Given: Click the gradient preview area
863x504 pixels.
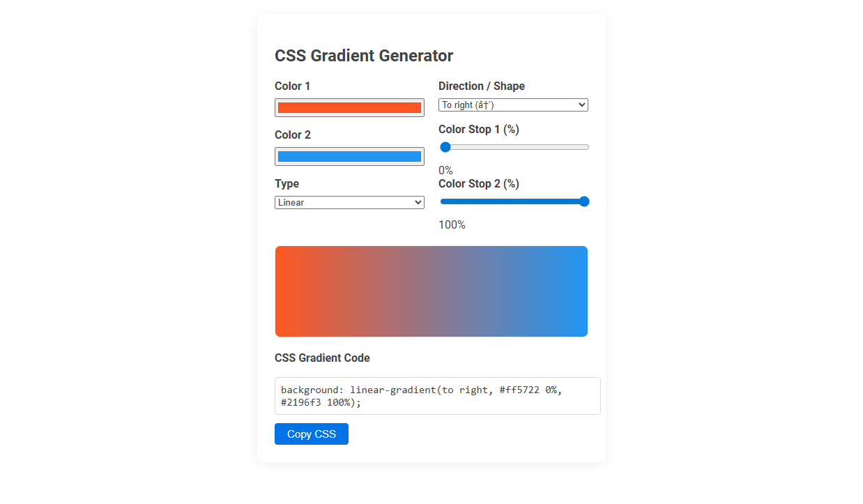Looking at the screenshot, I should click(431, 291).
